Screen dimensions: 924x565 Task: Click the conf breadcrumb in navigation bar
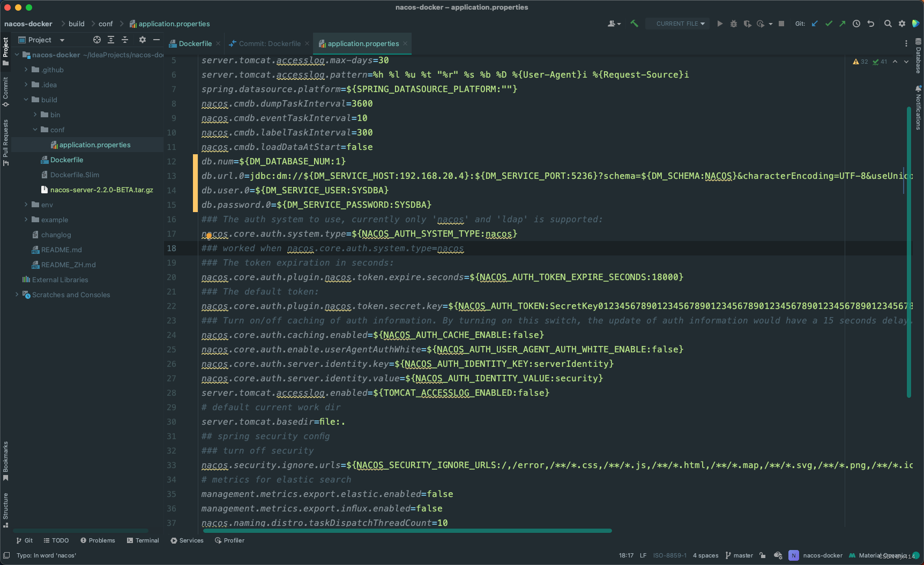coord(106,24)
